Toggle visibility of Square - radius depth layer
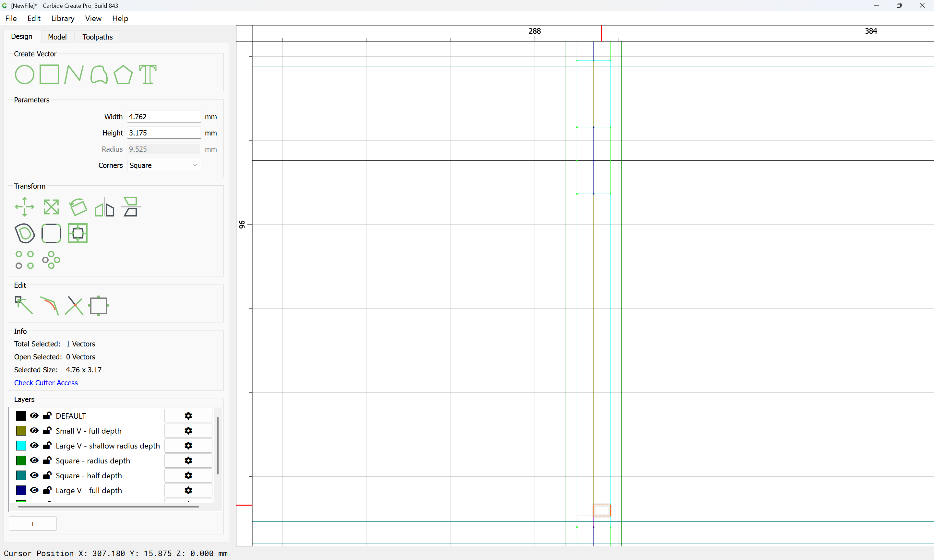Image resolution: width=934 pixels, height=560 pixels. (34, 461)
